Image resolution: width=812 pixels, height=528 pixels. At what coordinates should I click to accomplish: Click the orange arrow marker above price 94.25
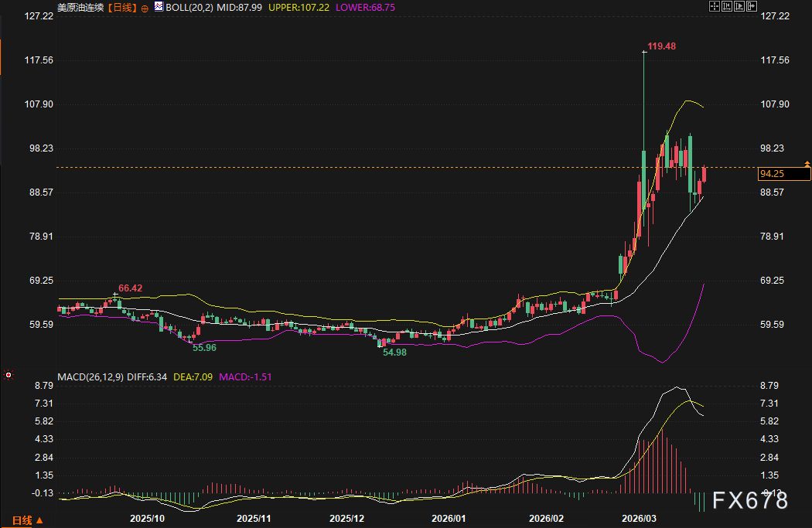[807, 164]
